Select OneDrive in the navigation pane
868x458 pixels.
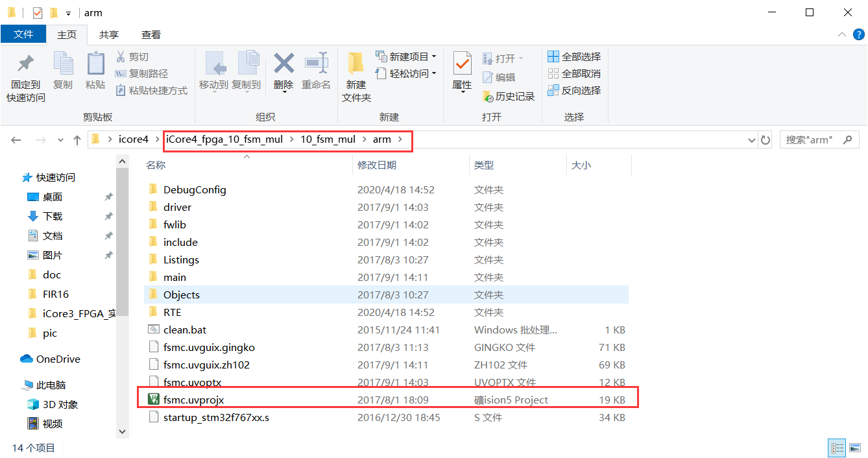pos(58,359)
